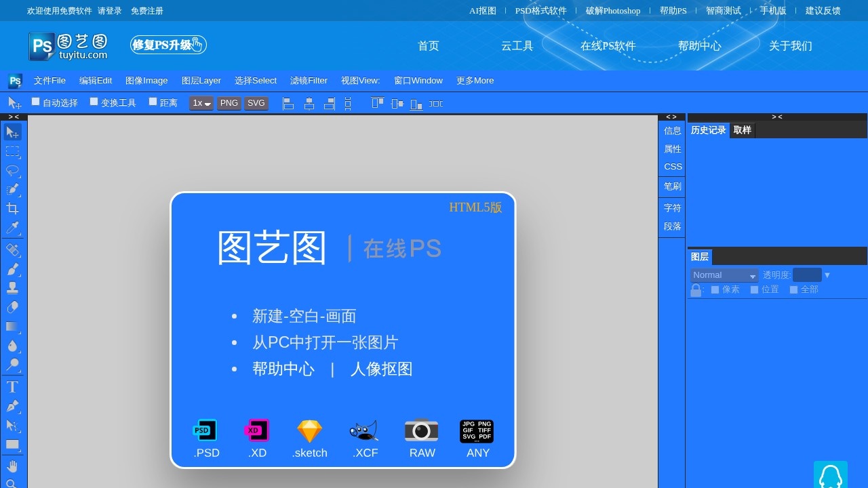This screenshot has height=488, width=868.
Task: Open the 编辑Edit menu
Action: (x=96, y=81)
